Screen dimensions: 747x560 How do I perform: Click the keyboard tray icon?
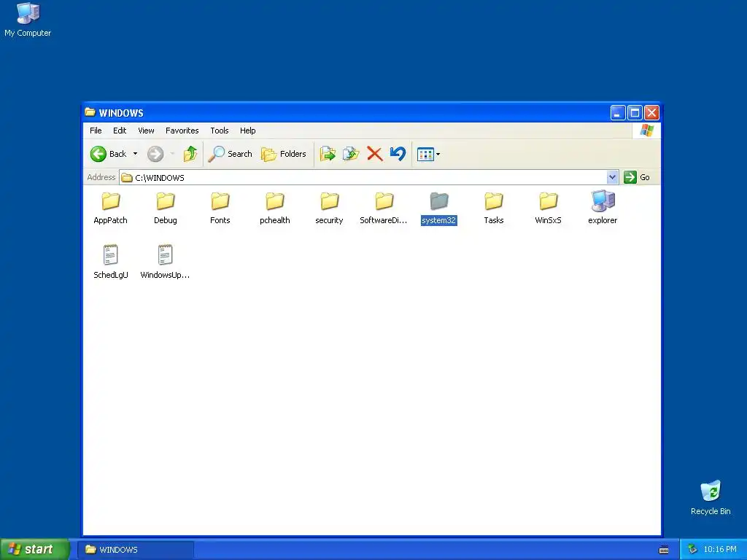coord(664,550)
